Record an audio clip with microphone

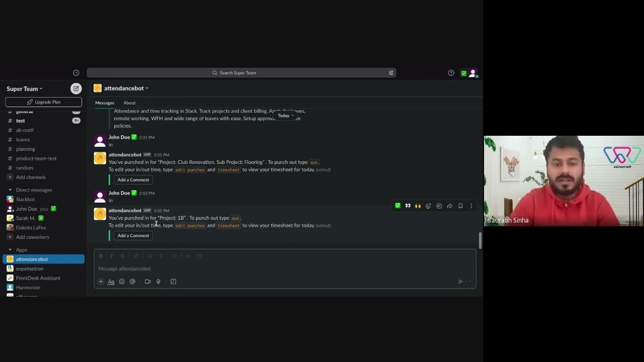tap(158, 282)
